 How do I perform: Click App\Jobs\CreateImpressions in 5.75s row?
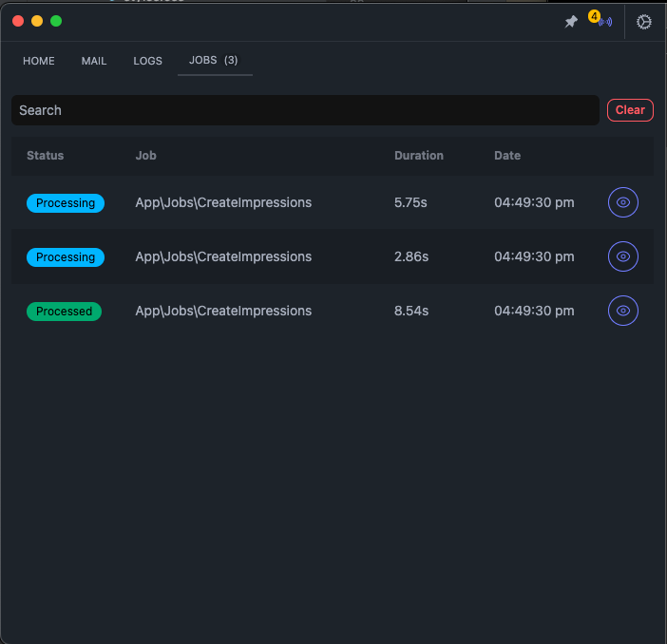[223, 202]
